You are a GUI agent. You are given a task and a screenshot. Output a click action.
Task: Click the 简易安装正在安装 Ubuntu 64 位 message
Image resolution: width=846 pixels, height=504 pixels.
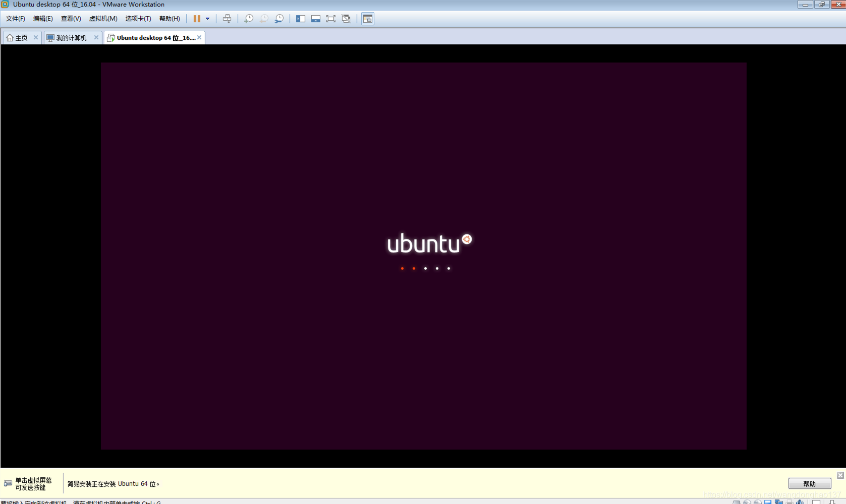[114, 484]
